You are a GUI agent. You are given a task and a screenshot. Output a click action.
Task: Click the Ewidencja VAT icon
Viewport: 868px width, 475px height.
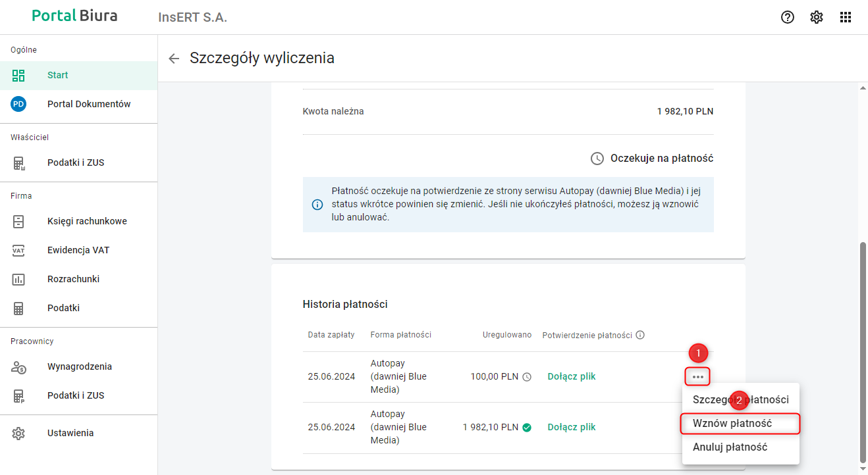18,250
